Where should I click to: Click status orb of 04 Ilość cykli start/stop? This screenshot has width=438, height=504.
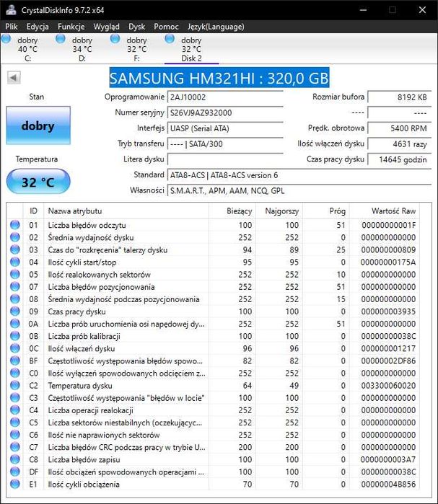coord(15,262)
